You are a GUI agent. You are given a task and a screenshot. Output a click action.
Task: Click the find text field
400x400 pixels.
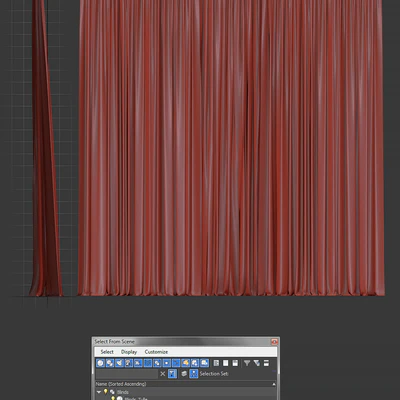127,374
